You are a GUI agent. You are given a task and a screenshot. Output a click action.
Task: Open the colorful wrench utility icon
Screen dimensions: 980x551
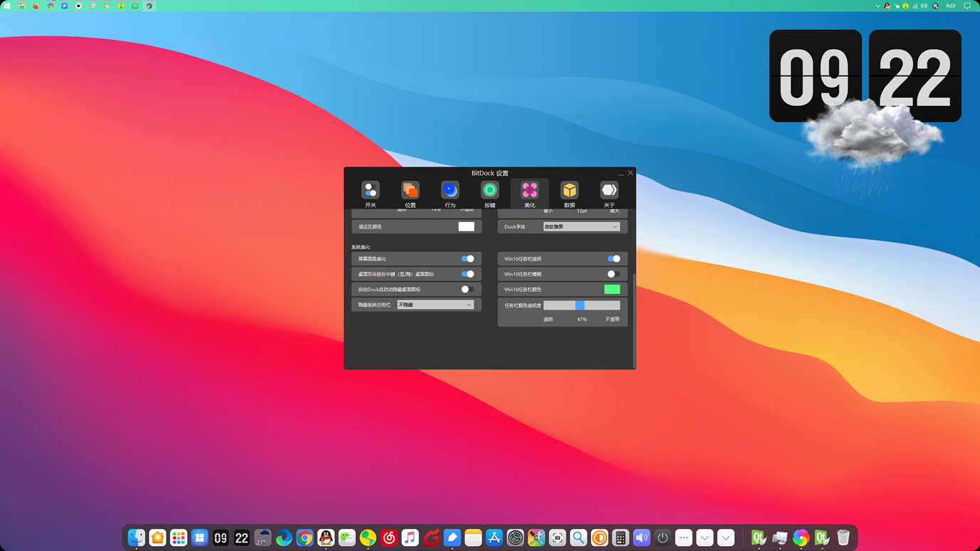(536, 537)
